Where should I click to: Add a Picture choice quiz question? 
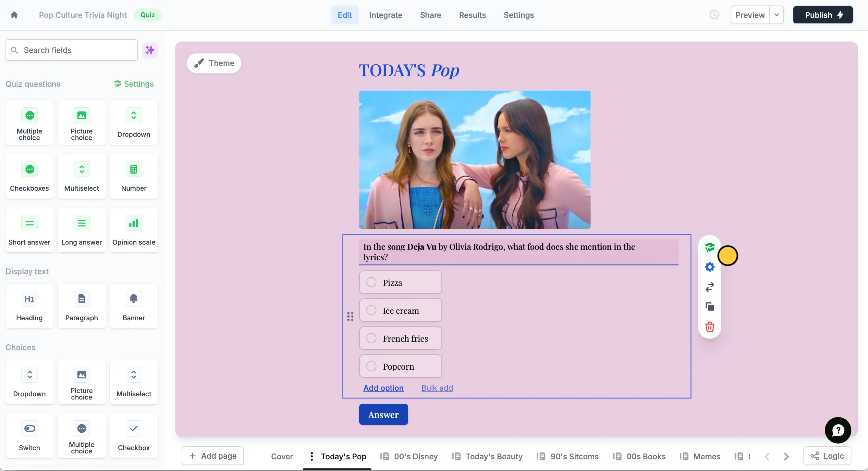[81, 123]
